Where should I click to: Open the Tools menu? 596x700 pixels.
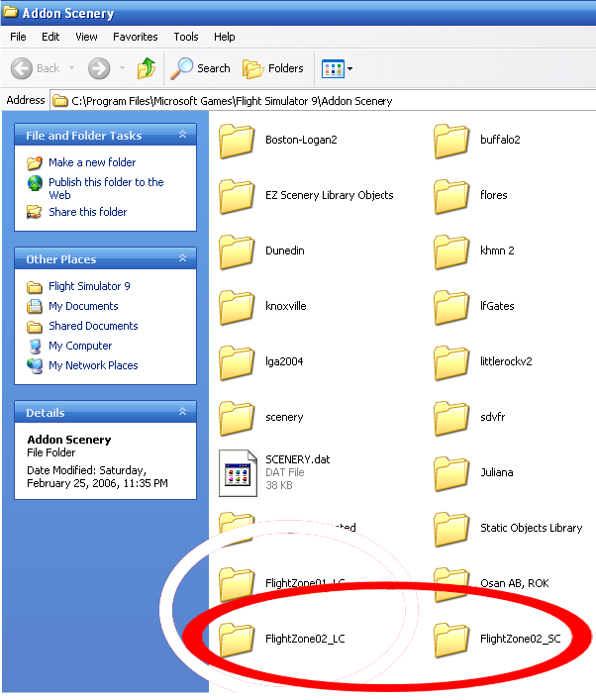point(186,37)
